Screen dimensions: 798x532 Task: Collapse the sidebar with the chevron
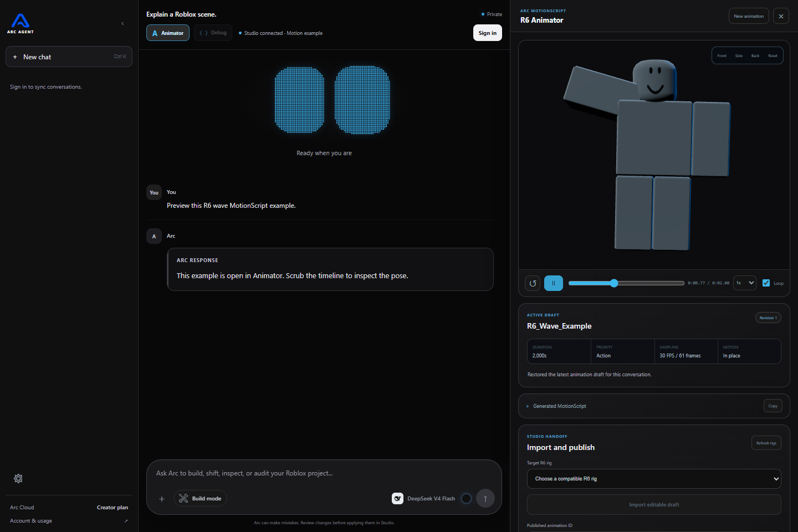coord(122,24)
